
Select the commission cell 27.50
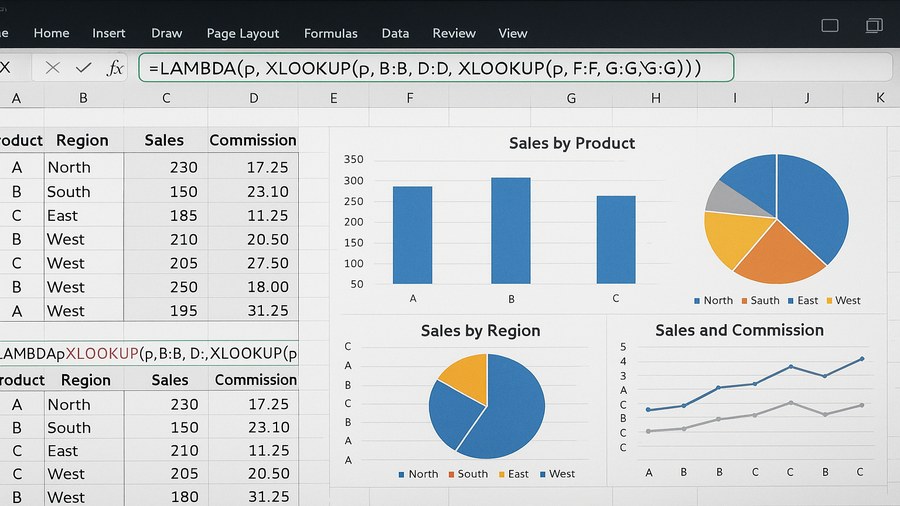(253, 263)
